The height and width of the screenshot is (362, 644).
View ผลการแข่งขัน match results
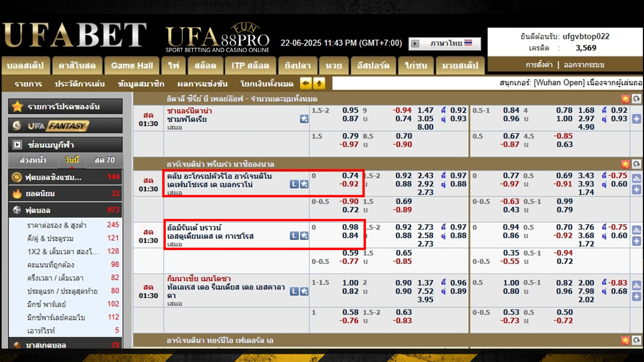click(x=202, y=84)
